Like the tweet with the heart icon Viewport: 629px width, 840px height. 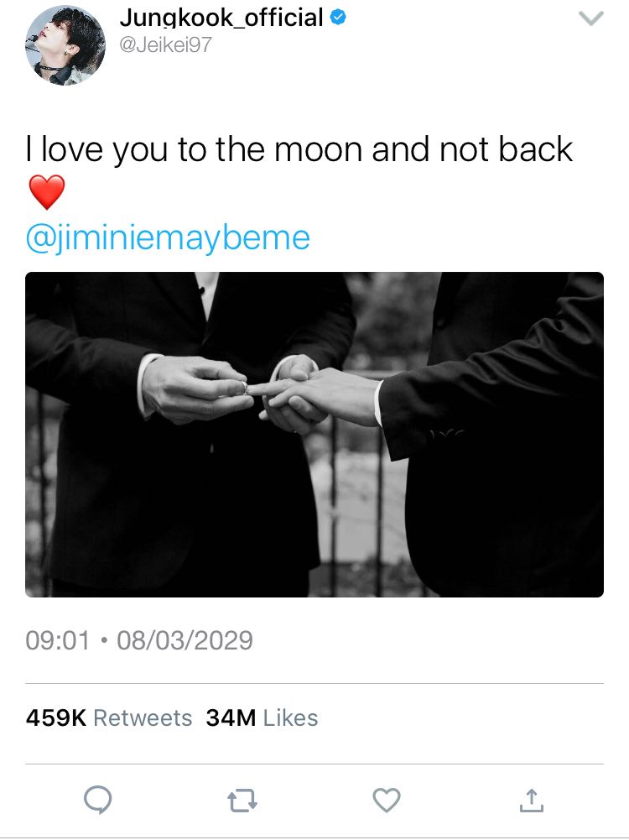(387, 801)
